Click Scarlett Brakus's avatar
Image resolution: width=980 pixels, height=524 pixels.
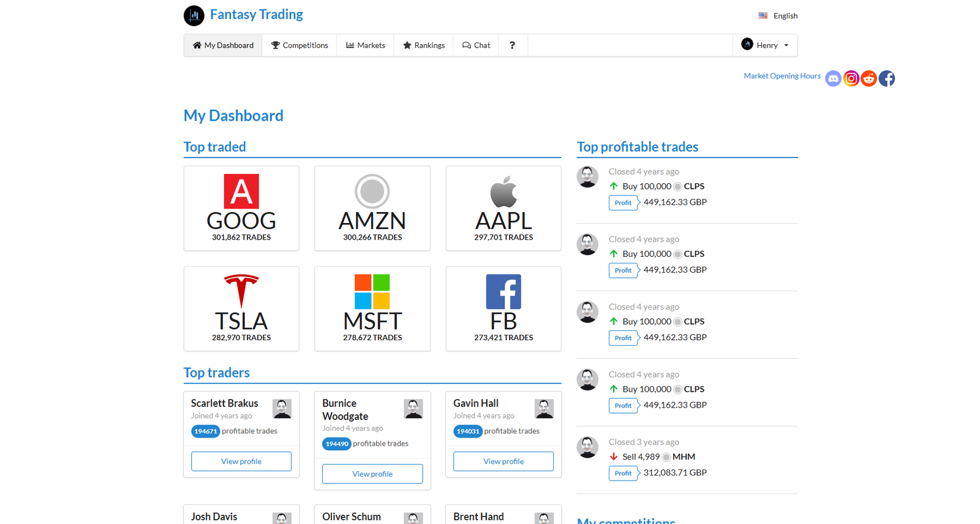click(282, 409)
